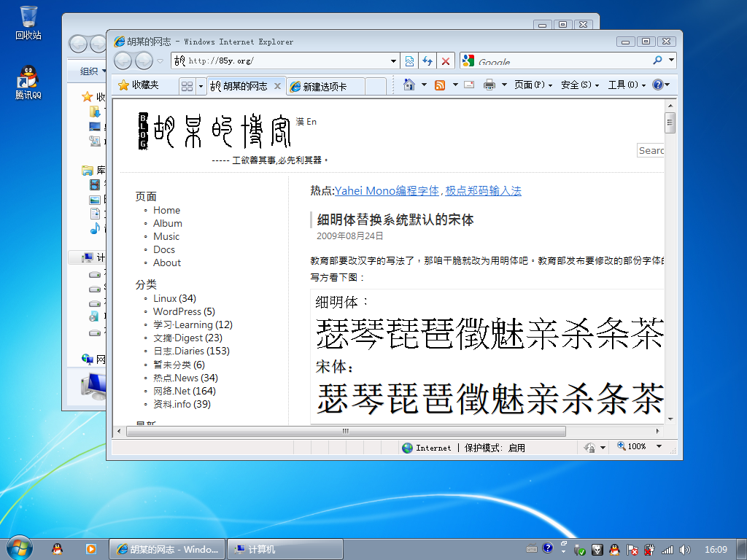The image size is (747, 560).
Task: Open the Music page link
Action: 166,236
